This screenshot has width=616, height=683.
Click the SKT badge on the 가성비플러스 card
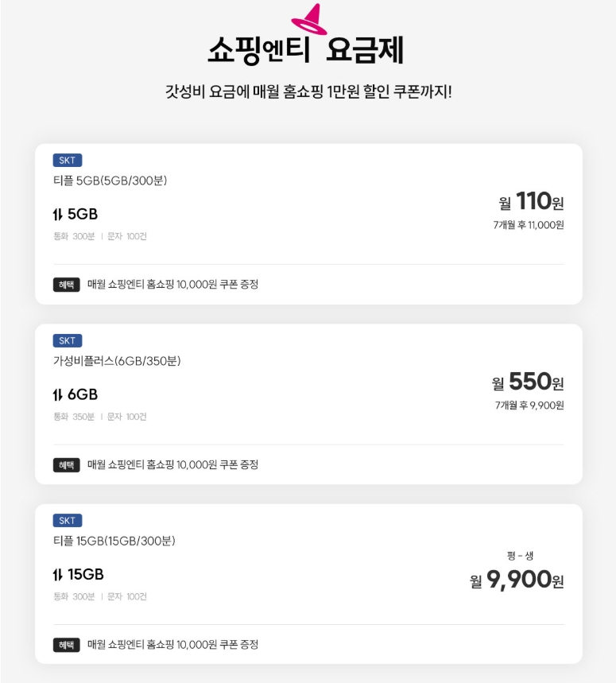point(68,341)
